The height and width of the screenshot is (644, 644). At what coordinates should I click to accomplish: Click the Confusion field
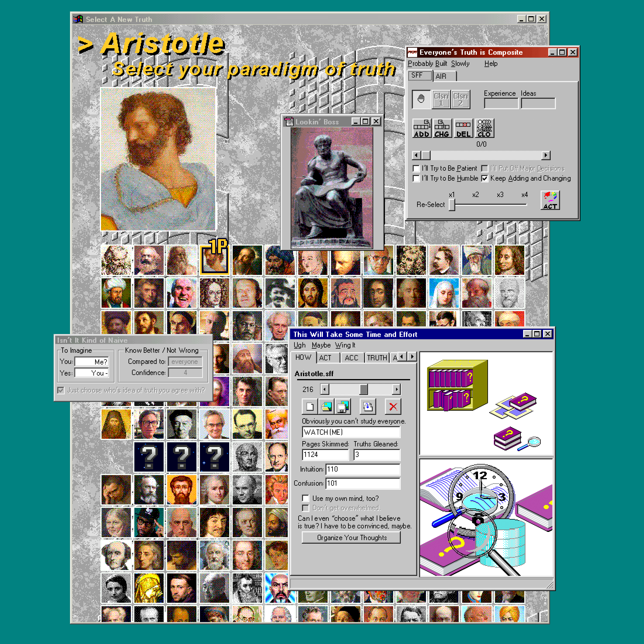coord(363,483)
